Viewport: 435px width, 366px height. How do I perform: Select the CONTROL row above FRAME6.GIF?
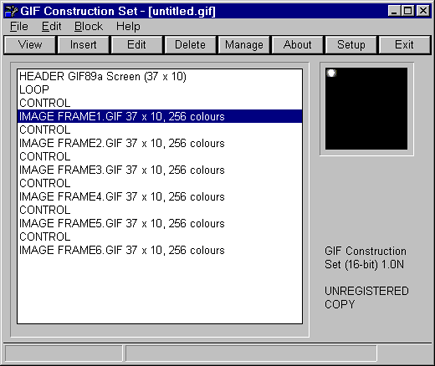point(160,237)
